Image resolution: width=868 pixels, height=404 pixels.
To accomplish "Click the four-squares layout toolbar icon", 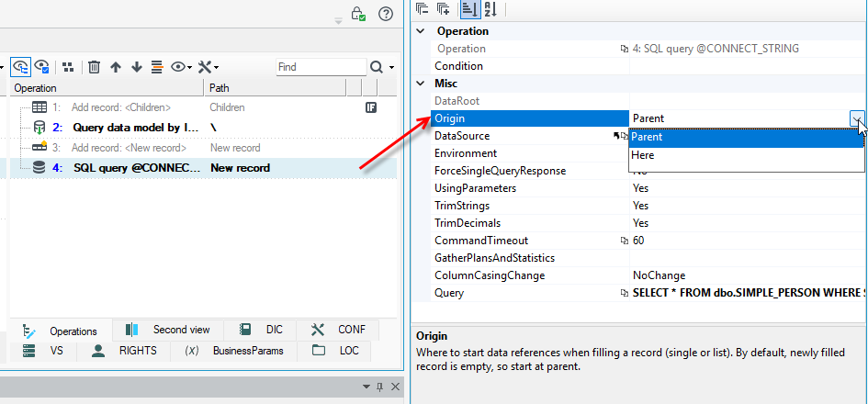I will pyautogui.click(x=68, y=67).
